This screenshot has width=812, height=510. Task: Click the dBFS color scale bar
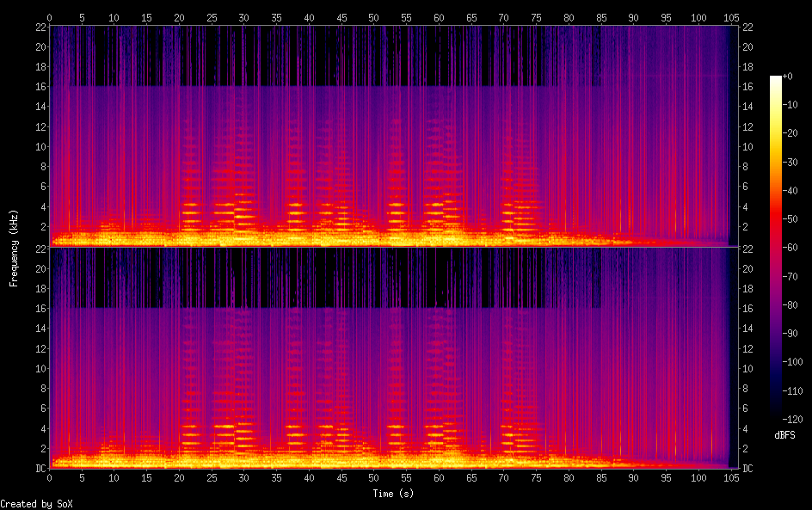click(775, 248)
